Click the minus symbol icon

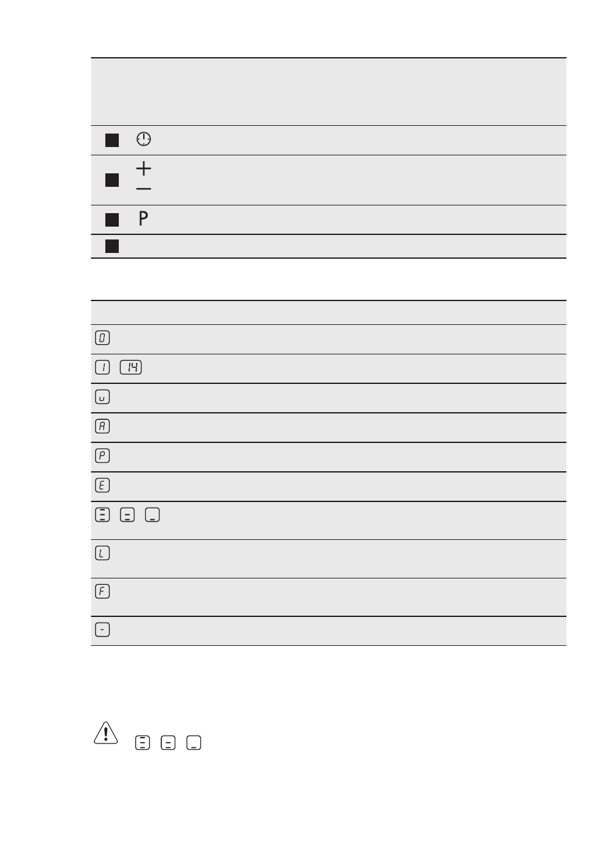[144, 189]
